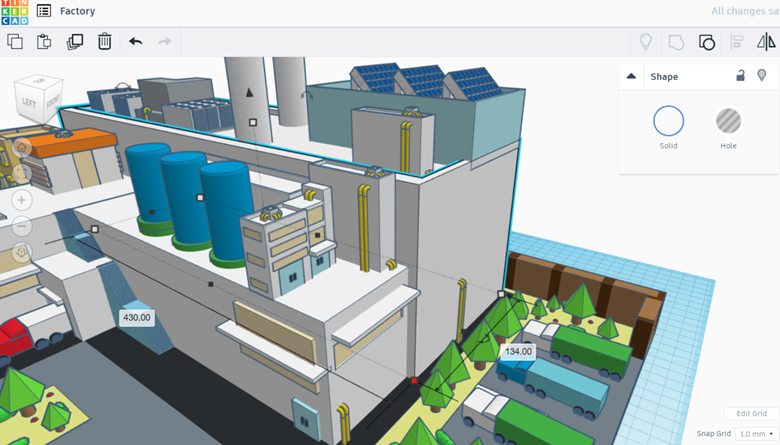This screenshot has height=445, width=780.
Task: Open the Align tool
Action: pos(737,42)
